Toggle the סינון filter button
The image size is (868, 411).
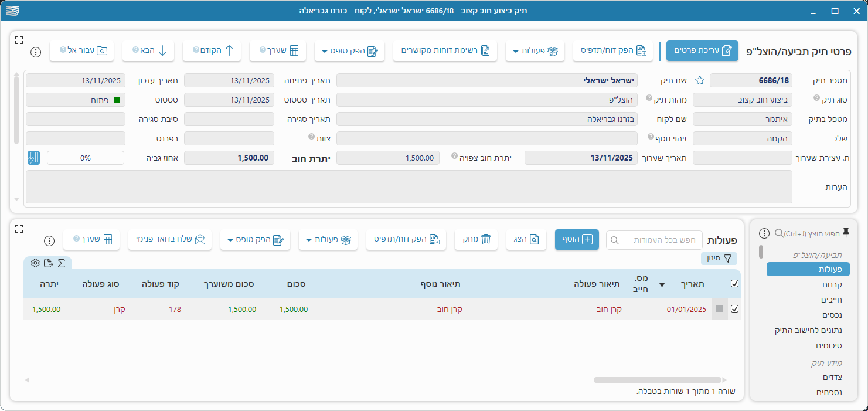point(719,258)
